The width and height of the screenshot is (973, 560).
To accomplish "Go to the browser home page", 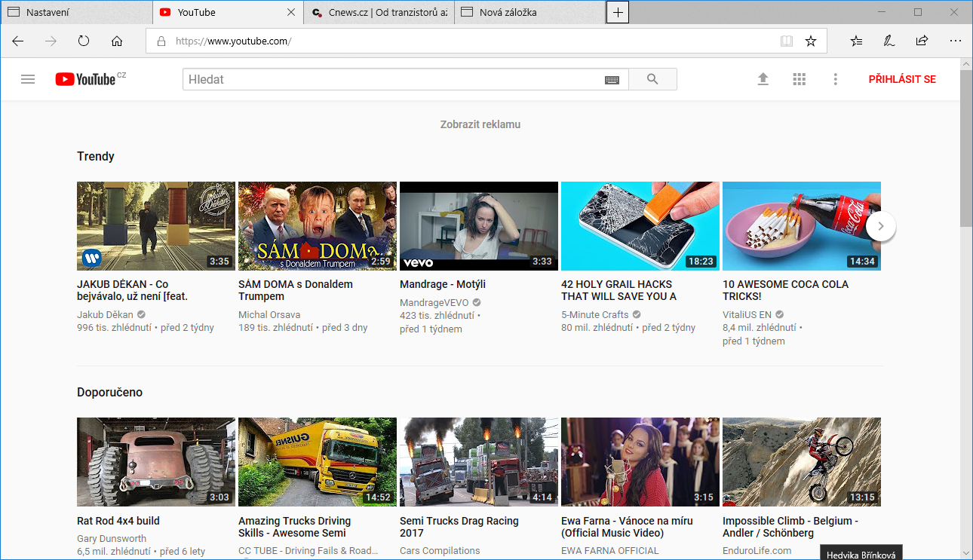I will pos(117,41).
